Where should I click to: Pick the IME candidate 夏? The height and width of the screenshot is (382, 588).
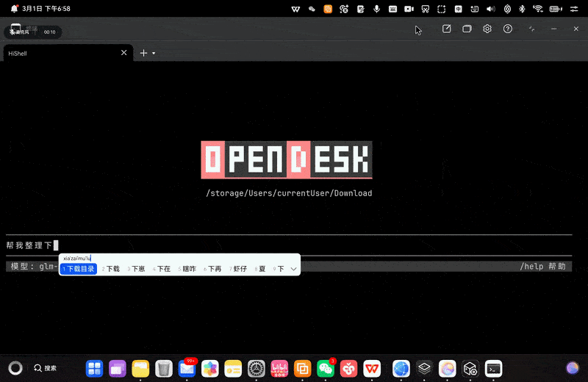(262, 269)
